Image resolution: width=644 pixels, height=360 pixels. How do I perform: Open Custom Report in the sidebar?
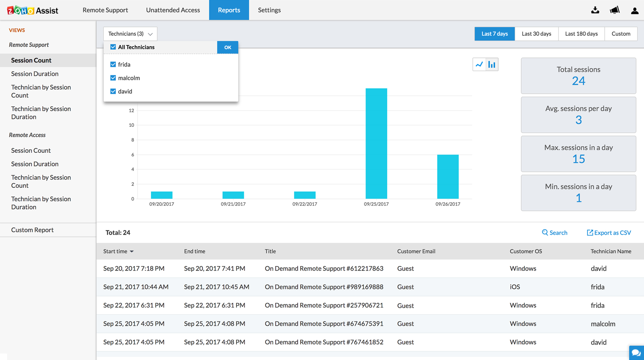32,230
